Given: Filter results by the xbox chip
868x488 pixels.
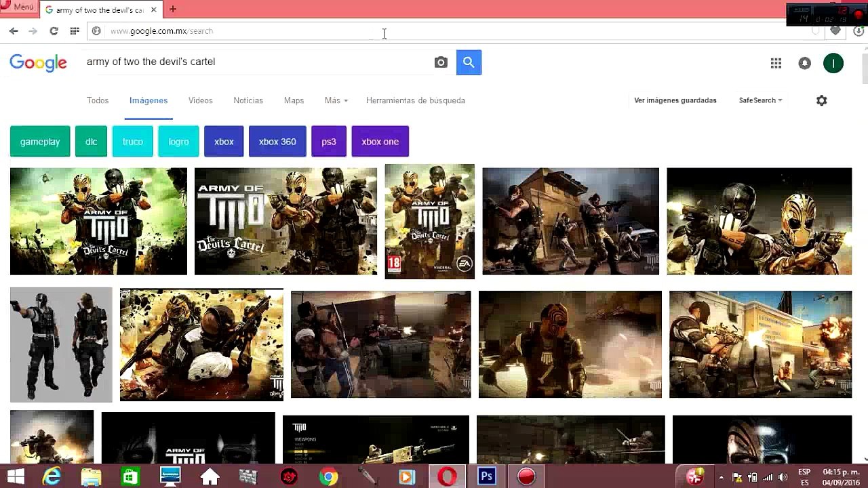Looking at the screenshot, I should pyautogui.click(x=224, y=142).
